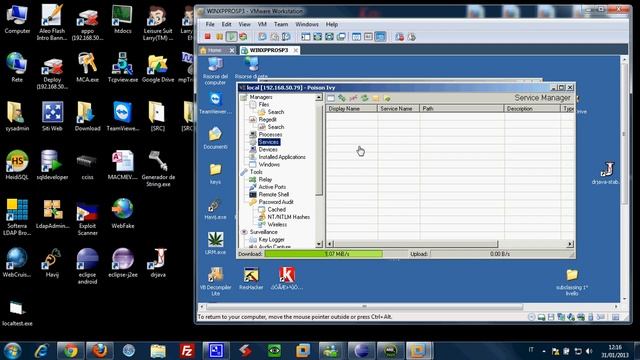Select Installed Applications in the tree

pyautogui.click(x=282, y=157)
